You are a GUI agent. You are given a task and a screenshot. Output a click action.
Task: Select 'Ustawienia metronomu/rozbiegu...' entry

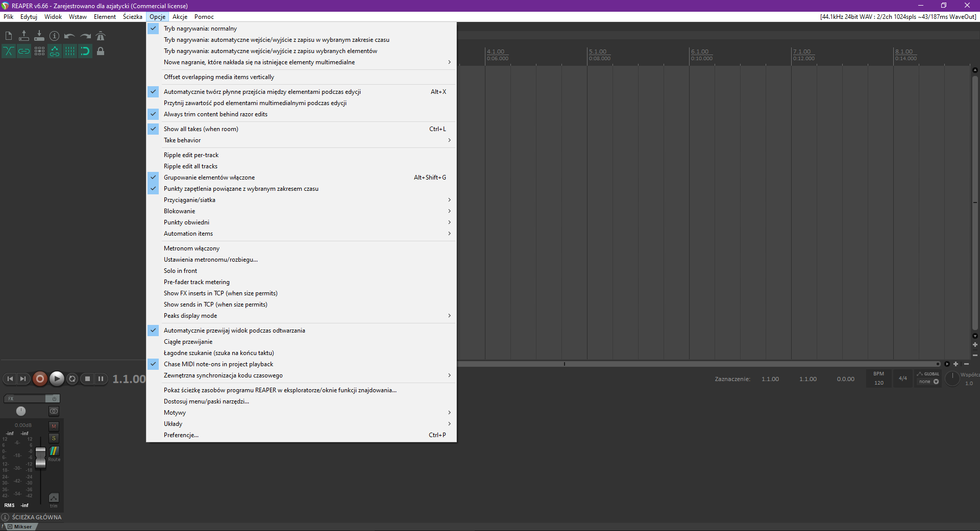301,260
